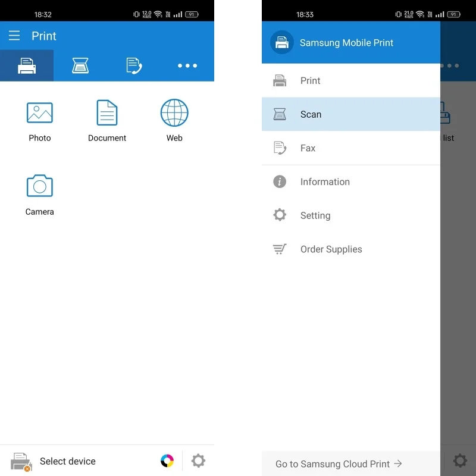Viewport: 476px width, 476px height.
Task: Open Information in the drawer menu
Action: coord(351,181)
